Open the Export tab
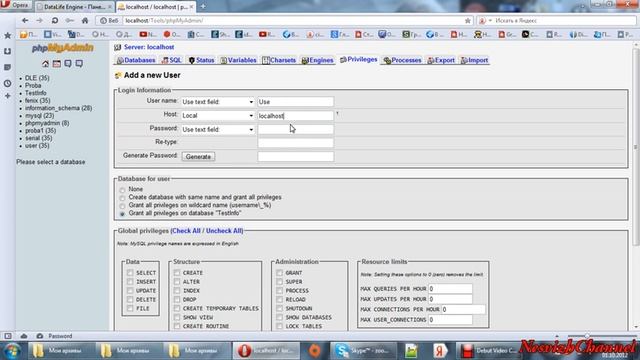Viewport: 640px width, 360px height. point(441,60)
